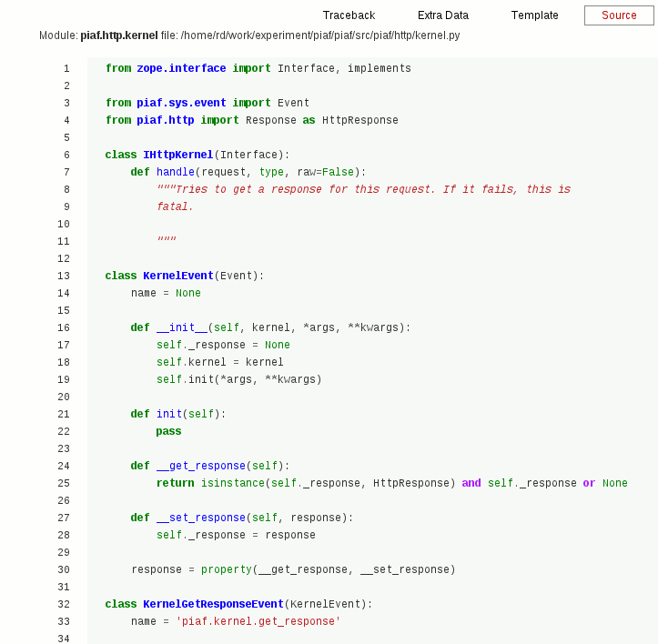
Task: Click the __init__ method definition
Action: pos(182,328)
